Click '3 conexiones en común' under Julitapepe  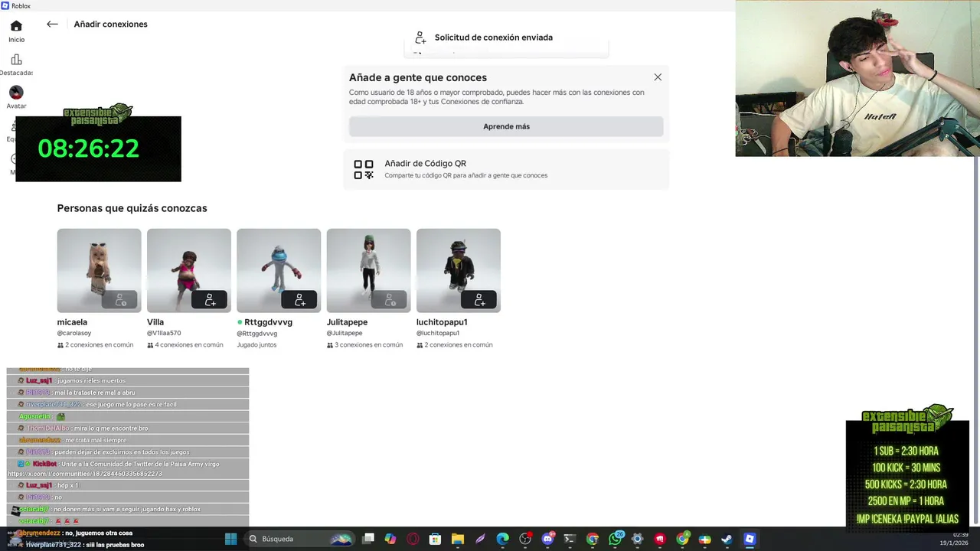point(368,345)
